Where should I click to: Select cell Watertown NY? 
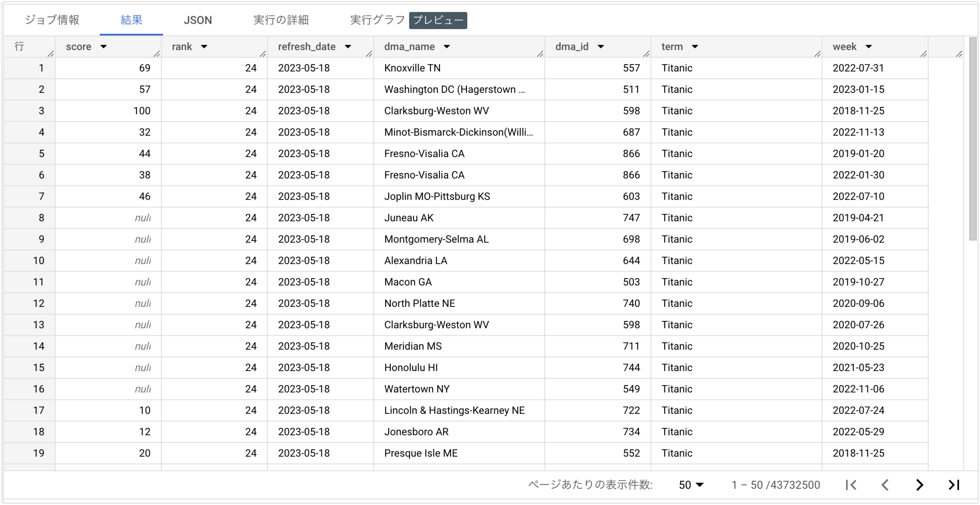(459, 389)
